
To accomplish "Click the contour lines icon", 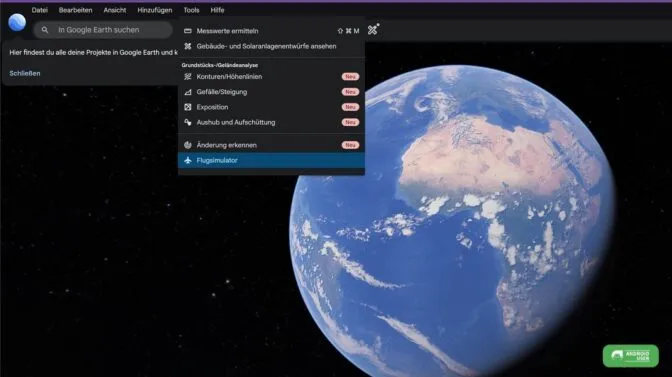I will (x=188, y=77).
